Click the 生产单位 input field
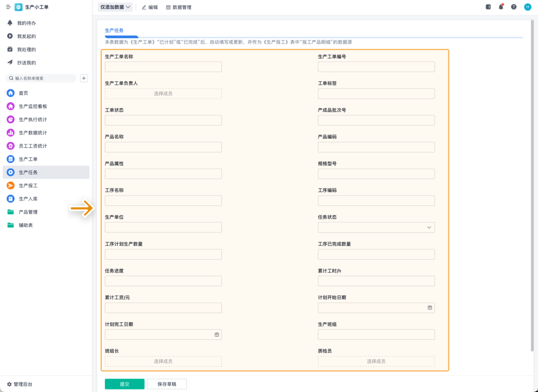This screenshot has height=392, width=538. [x=163, y=227]
